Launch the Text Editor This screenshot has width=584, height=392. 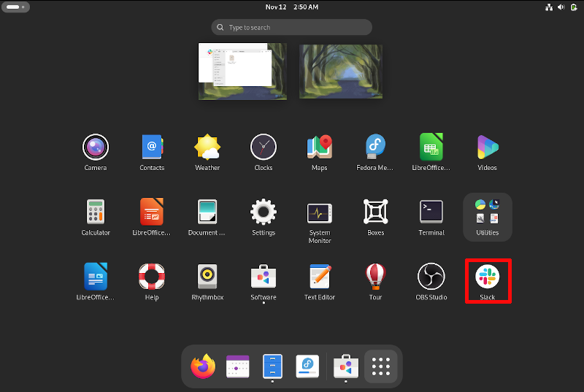tap(320, 277)
